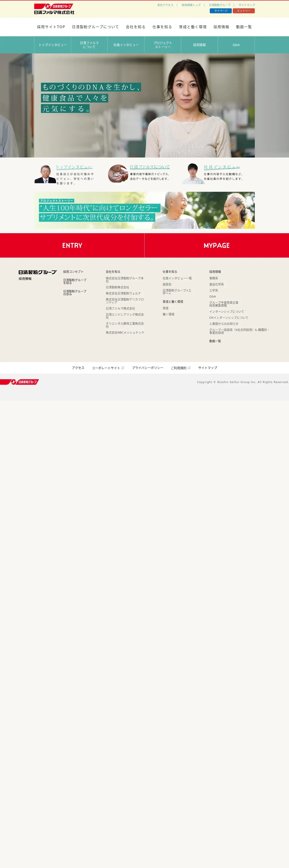This screenshot has height=868, width=289.
Task: Open footer link 採用コンセプト
Action: point(73,272)
